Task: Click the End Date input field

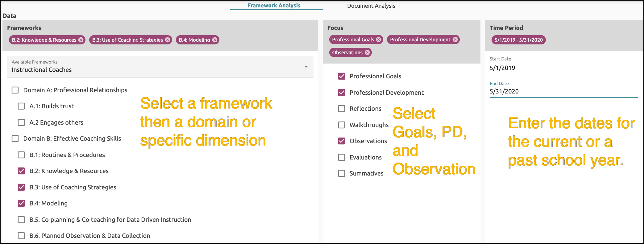Action: [564, 91]
